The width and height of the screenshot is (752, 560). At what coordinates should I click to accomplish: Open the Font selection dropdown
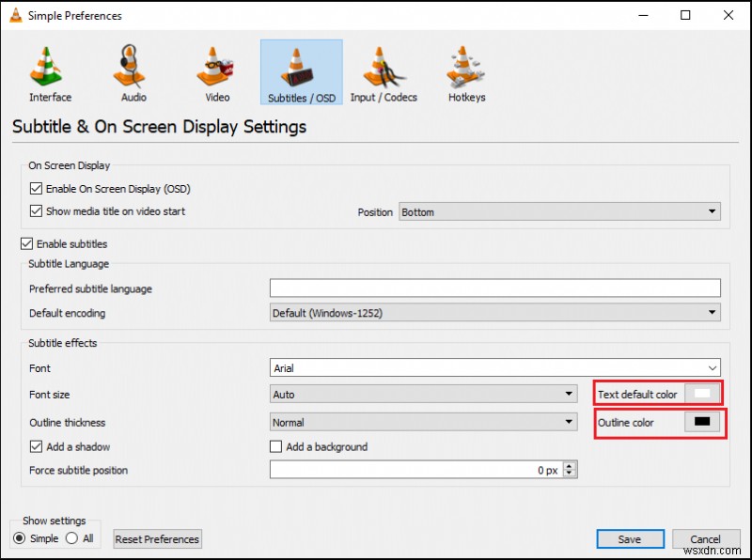pyautogui.click(x=712, y=367)
